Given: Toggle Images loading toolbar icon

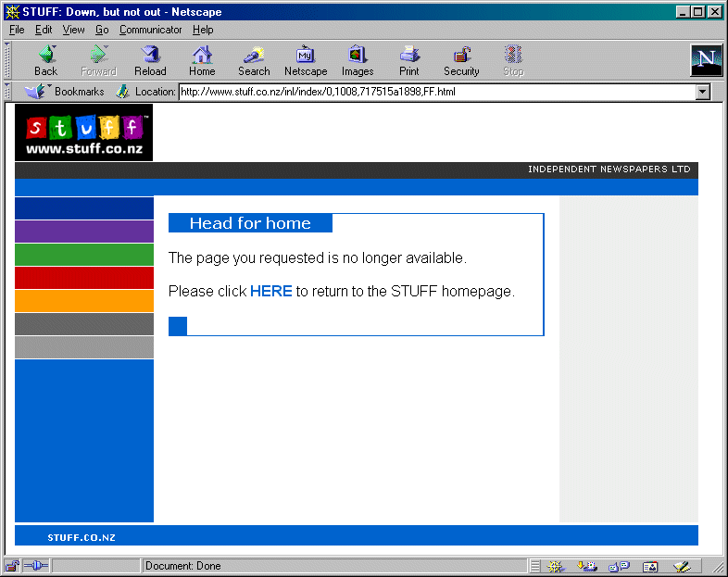Looking at the screenshot, I should click(358, 61).
